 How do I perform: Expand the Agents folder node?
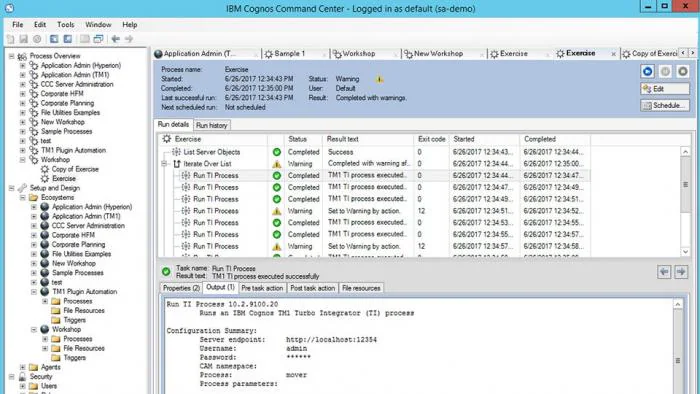(x=22, y=367)
